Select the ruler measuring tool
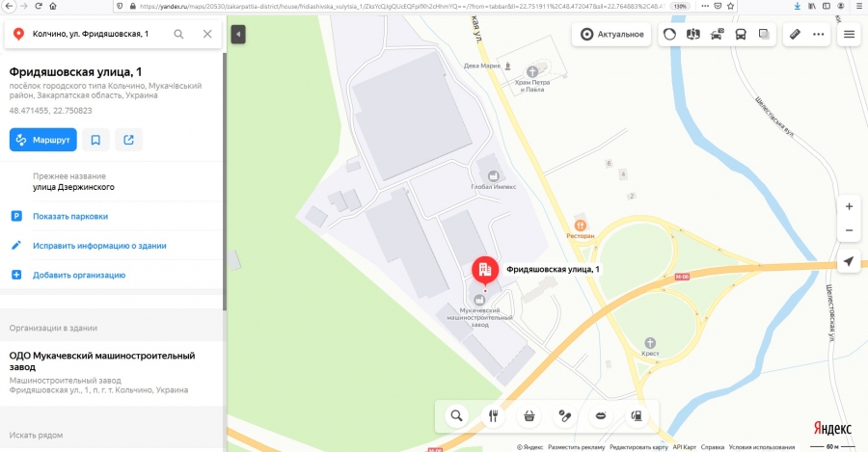This screenshot has height=452, width=868. pos(795,35)
